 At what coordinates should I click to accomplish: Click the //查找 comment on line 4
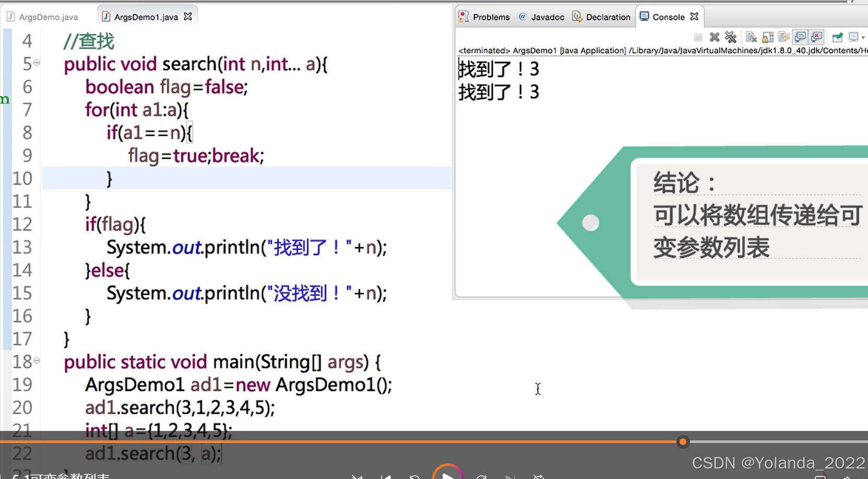89,41
